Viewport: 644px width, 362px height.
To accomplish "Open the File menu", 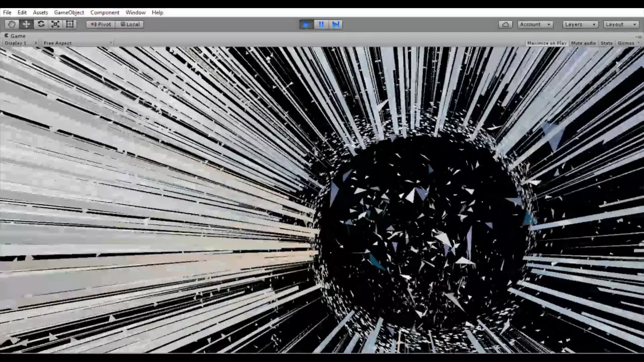I will coord(7,12).
